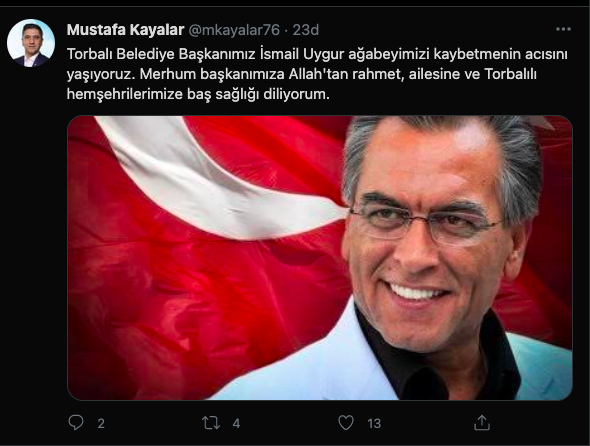590x446 pixels.
Task: Open the Mustafa Kayalar display name link
Action: tap(125, 30)
